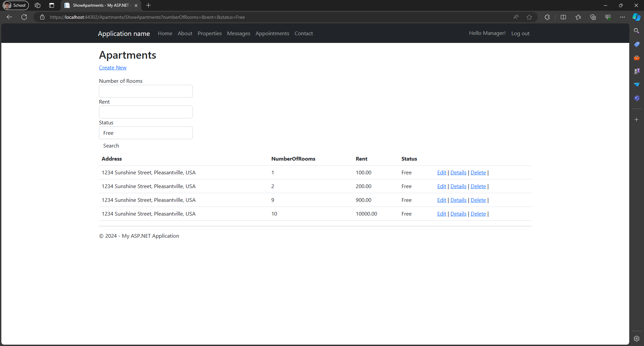Click Hello Manager! account link
The width and height of the screenshot is (644, 346).
coord(487,33)
